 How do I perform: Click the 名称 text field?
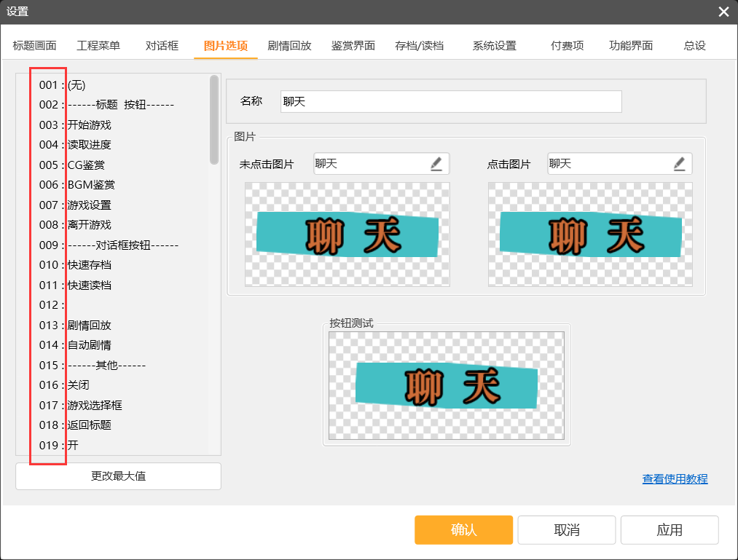pyautogui.click(x=451, y=102)
